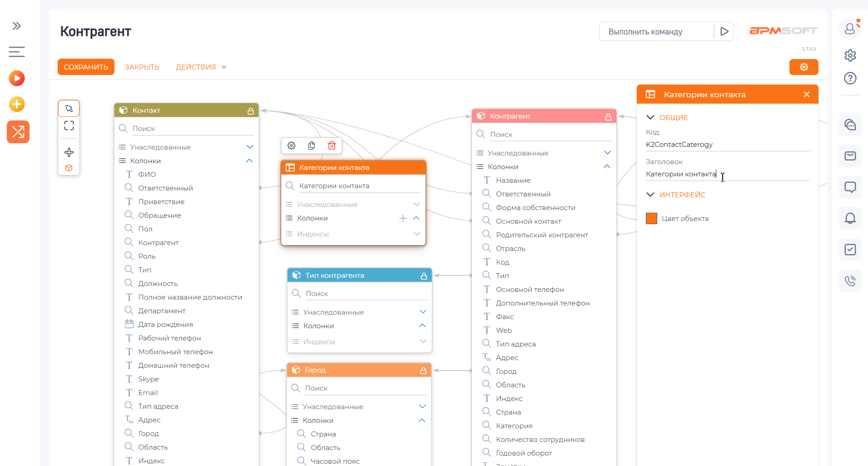Click the add object cube tool
Screen dimensions: 868x466
point(69,168)
